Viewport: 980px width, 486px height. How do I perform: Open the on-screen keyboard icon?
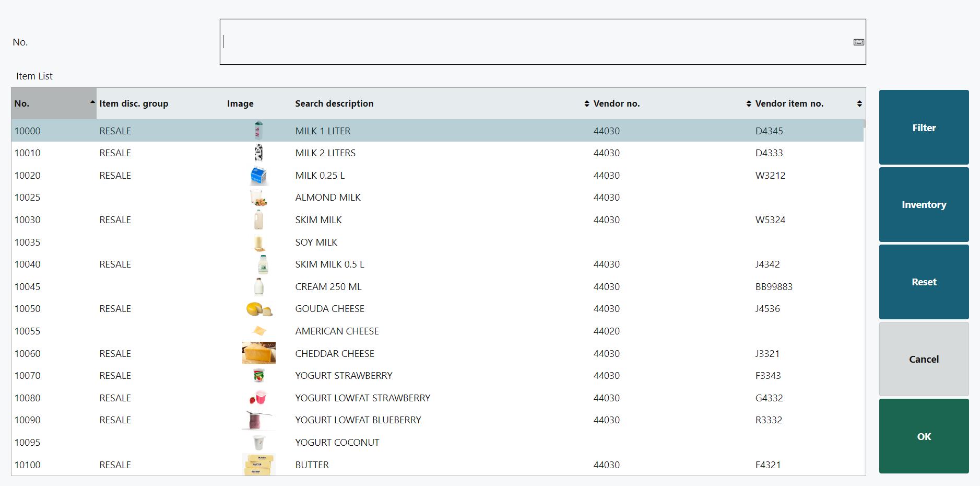(858, 42)
